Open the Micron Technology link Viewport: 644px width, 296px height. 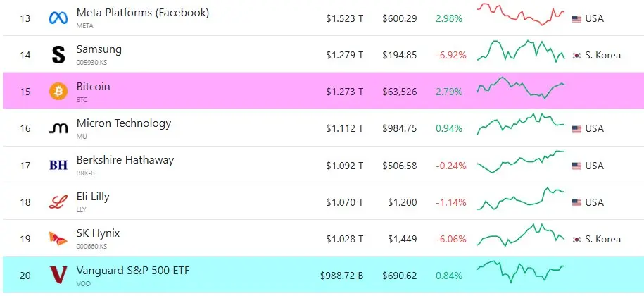click(124, 123)
